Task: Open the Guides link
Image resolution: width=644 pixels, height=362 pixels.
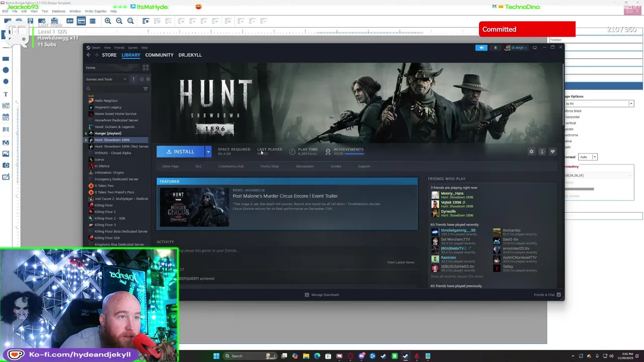Action: click(x=336, y=166)
